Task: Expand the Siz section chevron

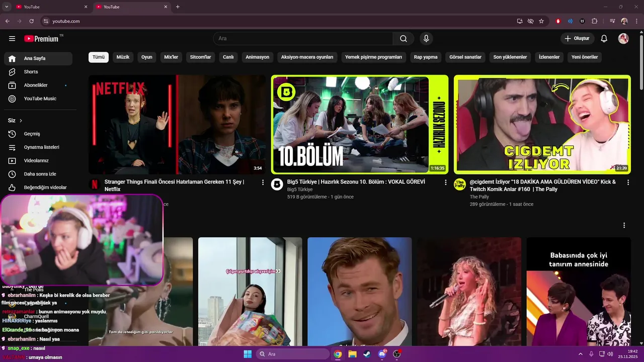Action: pyautogui.click(x=21, y=121)
